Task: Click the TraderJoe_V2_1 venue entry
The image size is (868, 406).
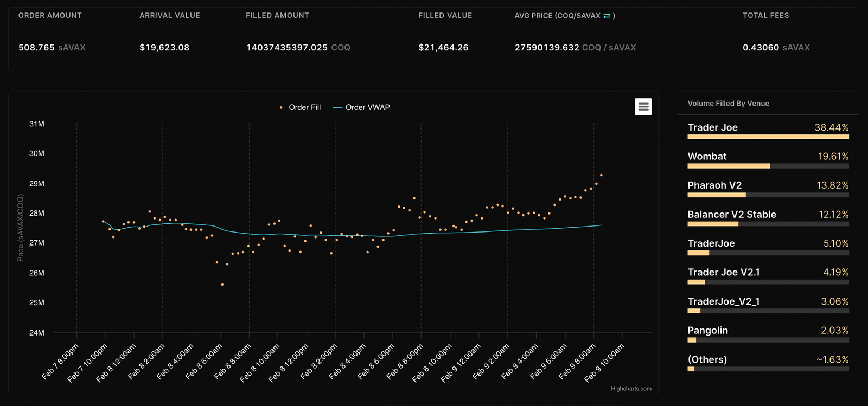Action: [x=768, y=305]
